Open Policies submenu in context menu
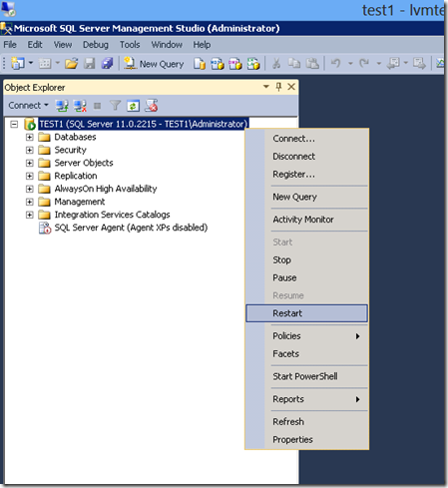 pos(306,336)
